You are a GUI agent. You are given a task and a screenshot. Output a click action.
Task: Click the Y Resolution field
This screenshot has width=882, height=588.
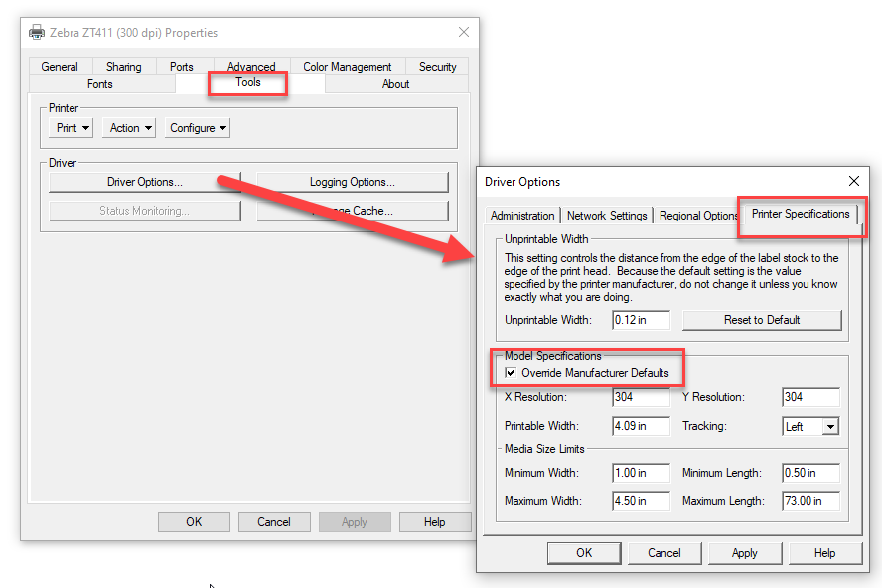pos(810,397)
